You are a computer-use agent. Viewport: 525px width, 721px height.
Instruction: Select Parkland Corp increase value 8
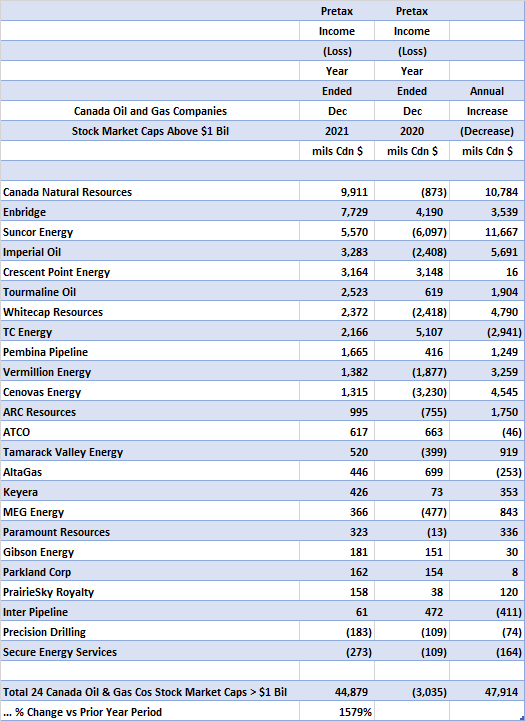(x=515, y=572)
